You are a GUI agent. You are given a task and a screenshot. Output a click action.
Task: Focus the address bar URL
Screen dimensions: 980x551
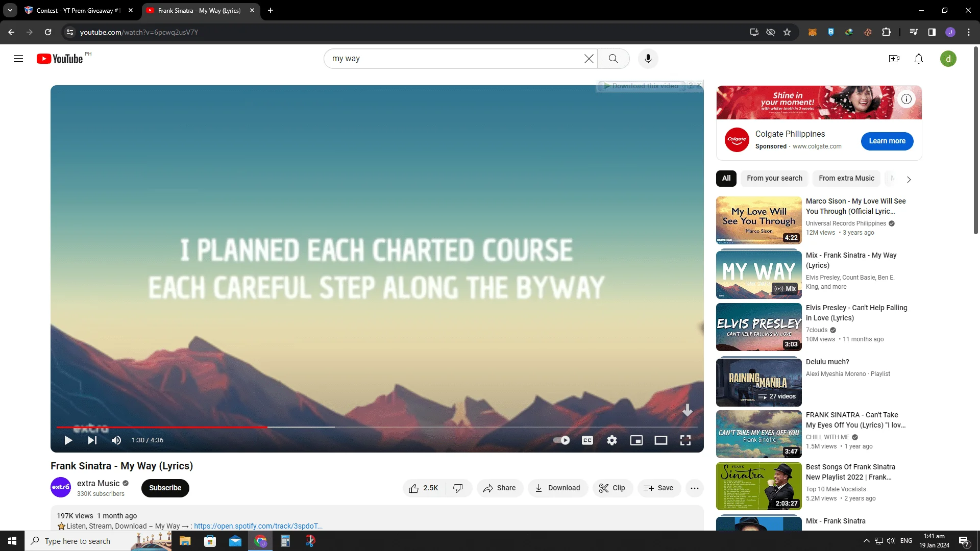(139, 32)
